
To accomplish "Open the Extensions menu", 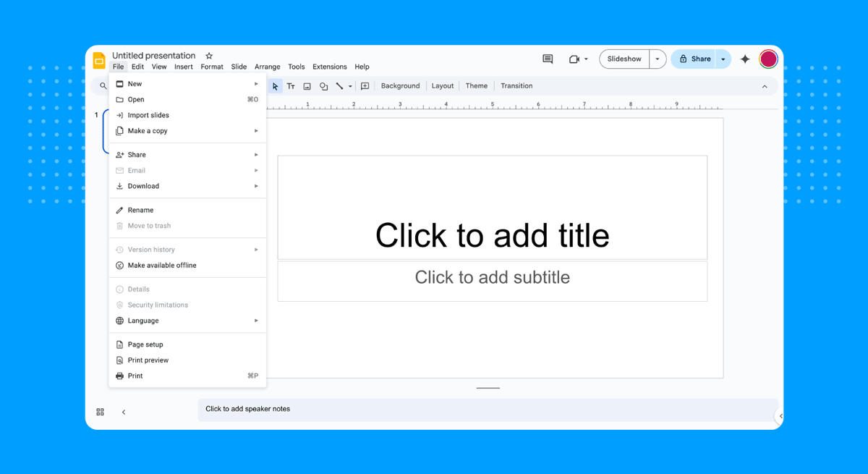I will pos(330,67).
